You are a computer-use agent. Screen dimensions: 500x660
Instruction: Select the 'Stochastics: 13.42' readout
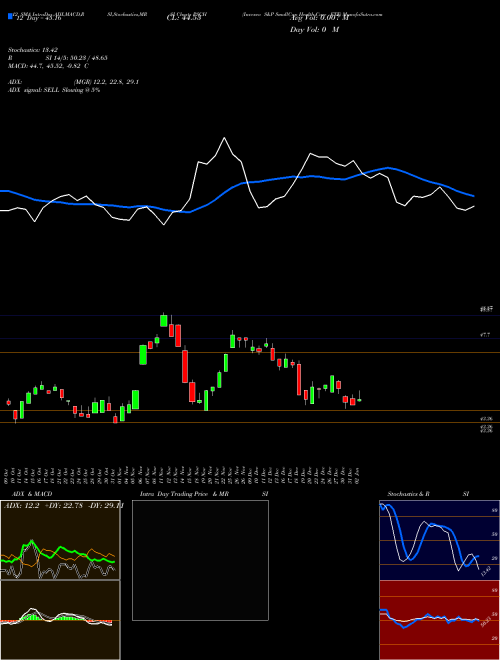pyautogui.click(x=32, y=50)
